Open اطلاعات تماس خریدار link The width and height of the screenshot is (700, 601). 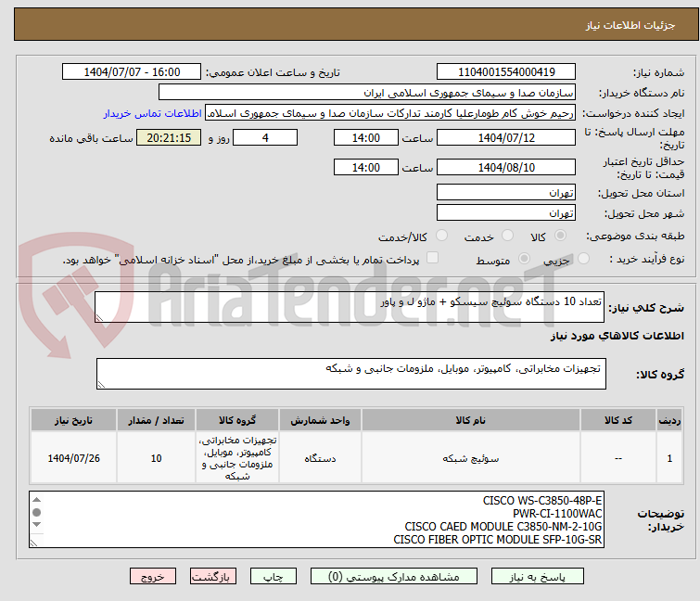pyautogui.click(x=153, y=113)
